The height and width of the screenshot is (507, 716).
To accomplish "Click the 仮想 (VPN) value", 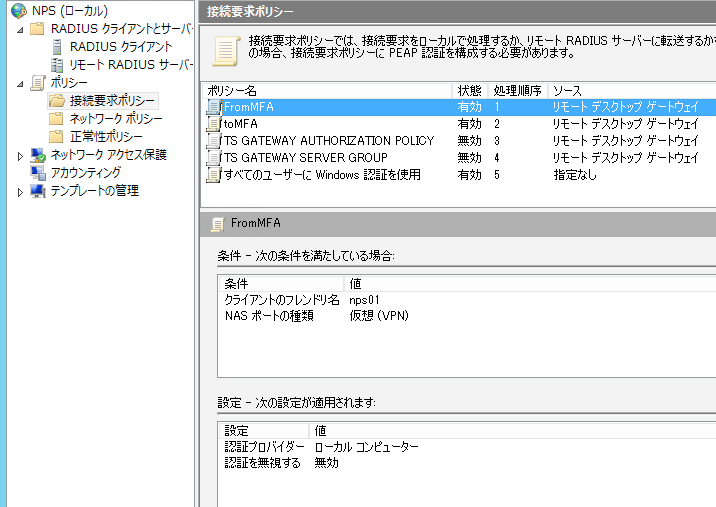I will (x=379, y=316).
